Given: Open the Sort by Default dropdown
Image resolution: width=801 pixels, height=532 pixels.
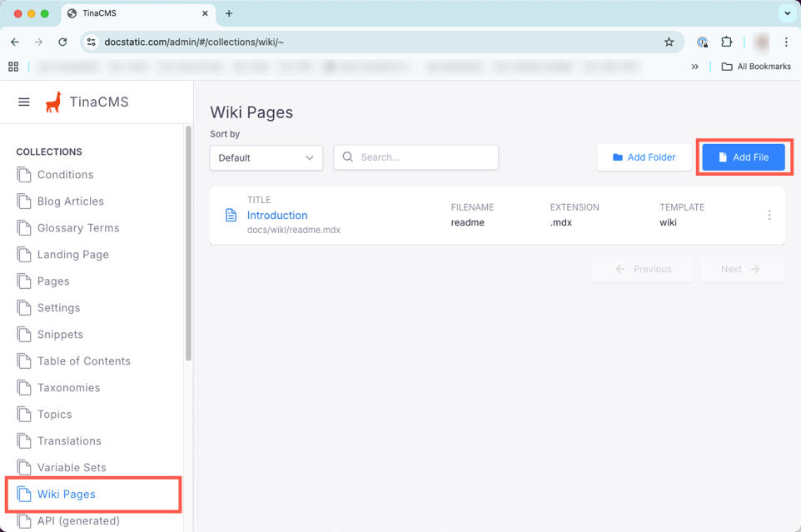Looking at the screenshot, I should [266, 157].
